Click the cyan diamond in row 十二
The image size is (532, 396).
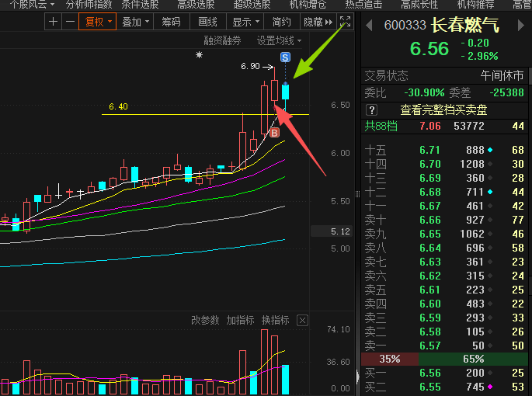[x=490, y=192]
